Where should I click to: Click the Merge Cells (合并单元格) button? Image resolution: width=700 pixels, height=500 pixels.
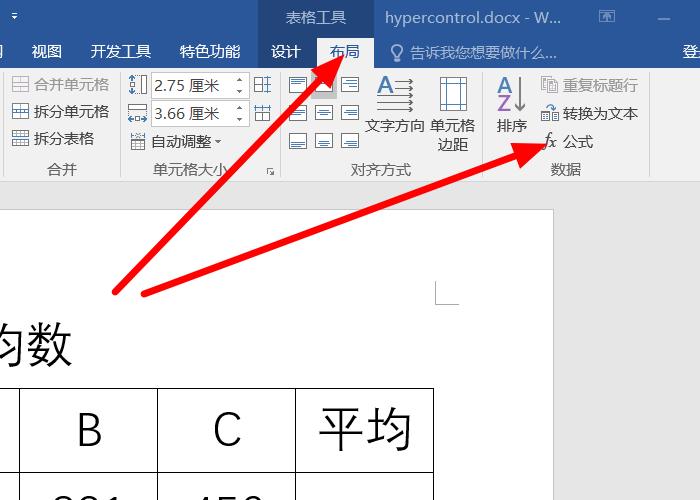click(60, 84)
